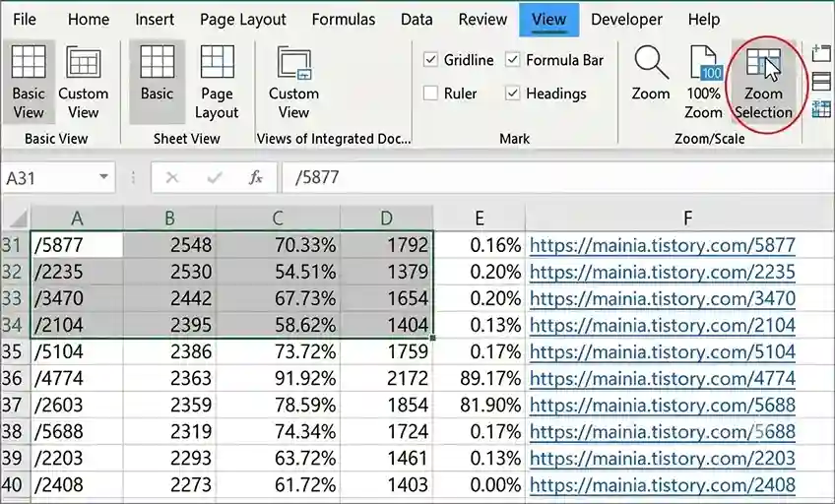The height and width of the screenshot is (504, 835).
Task: Open the Zoom magnifier dialog
Action: (x=650, y=75)
